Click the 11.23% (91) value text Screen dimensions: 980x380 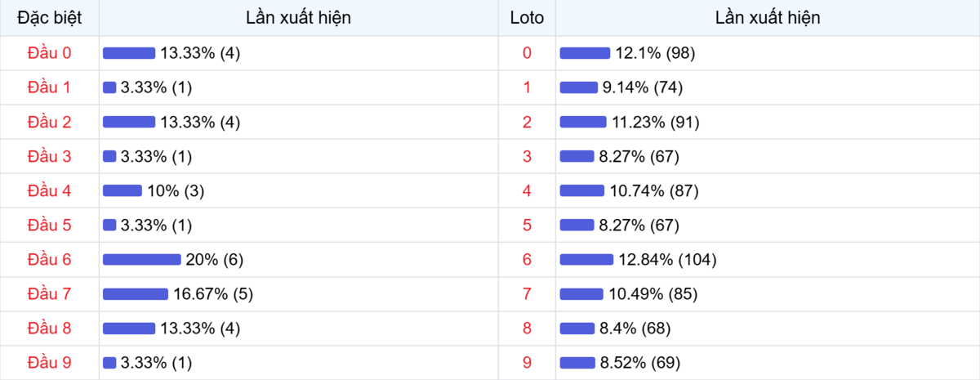point(656,122)
